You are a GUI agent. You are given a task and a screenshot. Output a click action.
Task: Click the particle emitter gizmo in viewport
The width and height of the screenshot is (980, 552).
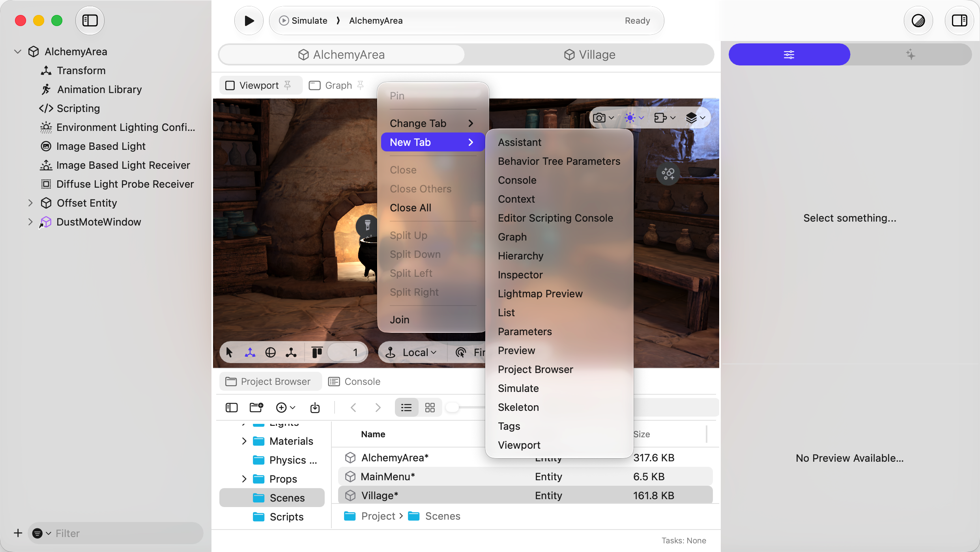[x=668, y=174]
